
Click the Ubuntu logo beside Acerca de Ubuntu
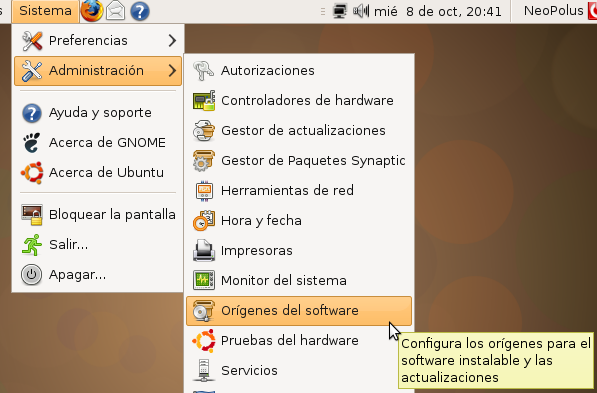32,173
